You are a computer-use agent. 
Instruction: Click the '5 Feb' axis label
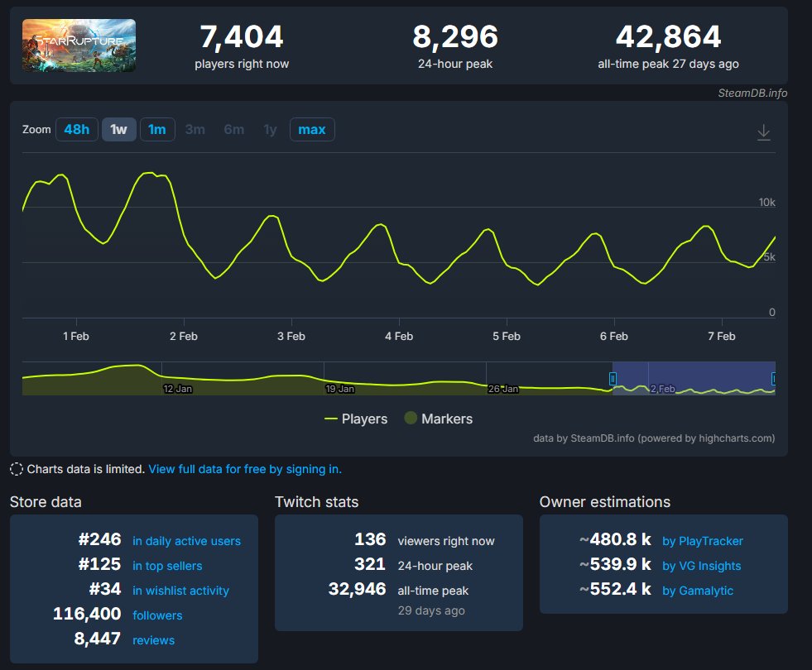[x=507, y=337]
